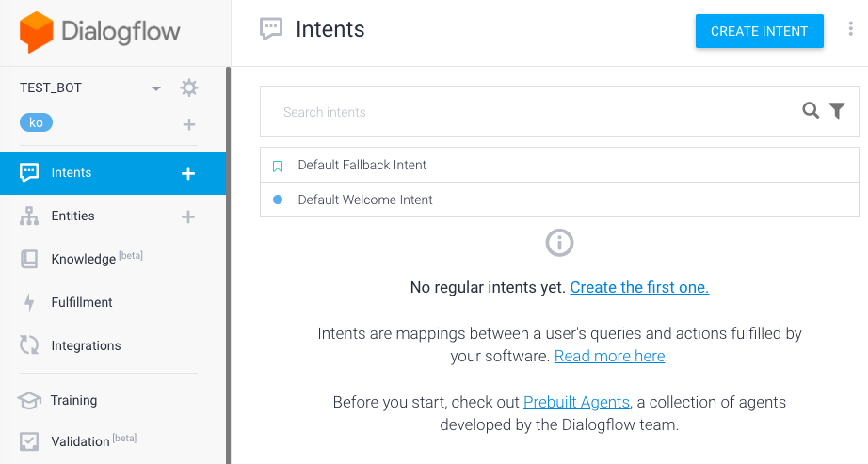
Task: Open the Default Fallback Intent row
Action: pyautogui.click(x=559, y=165)
